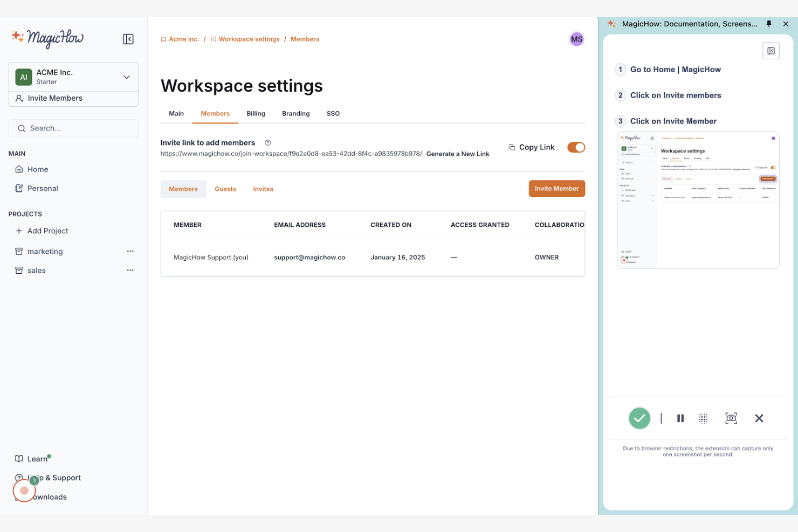Viewport: 798px width, 532px height.
Task: View the Invites tab
Action: pyautogui.click(x=263, y=189)
